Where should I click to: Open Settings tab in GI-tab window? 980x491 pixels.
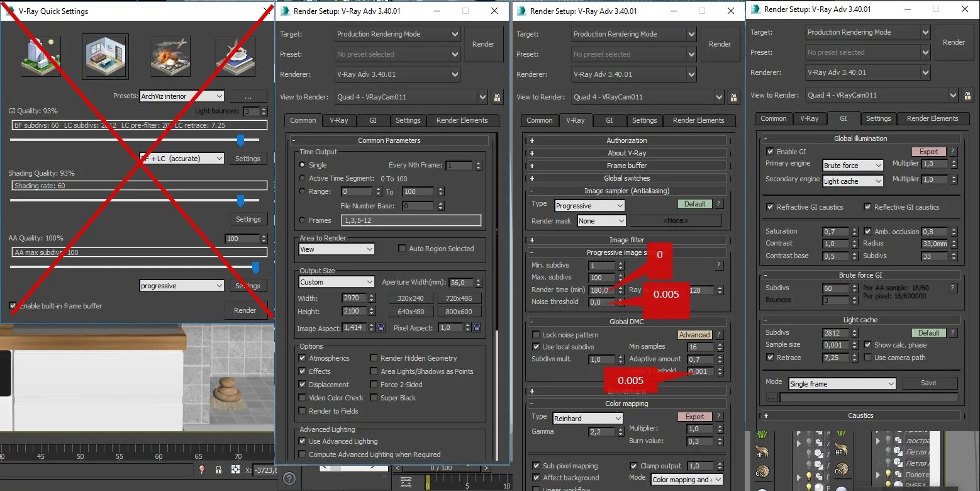879,118
